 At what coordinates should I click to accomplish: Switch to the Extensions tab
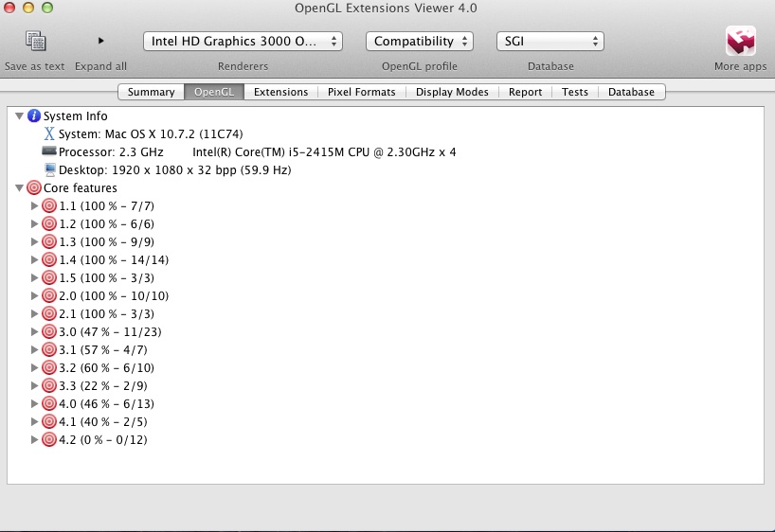click(x=280, y=92)
